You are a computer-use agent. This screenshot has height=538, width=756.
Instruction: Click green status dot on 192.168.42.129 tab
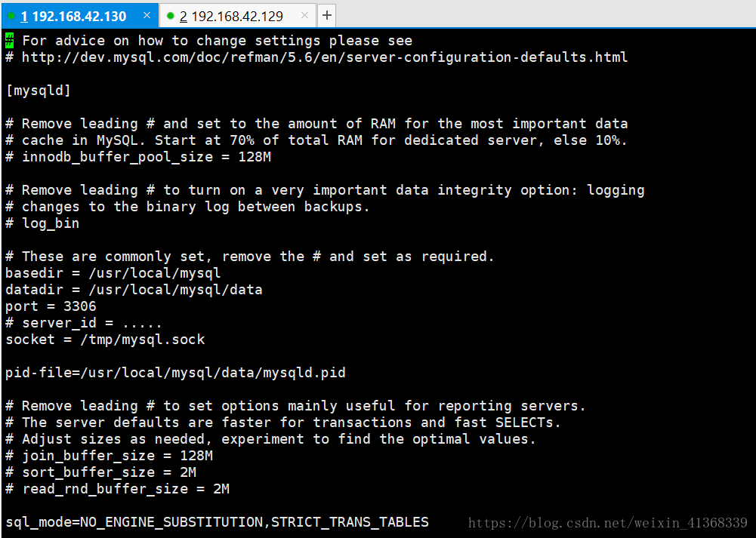point(170,16)
